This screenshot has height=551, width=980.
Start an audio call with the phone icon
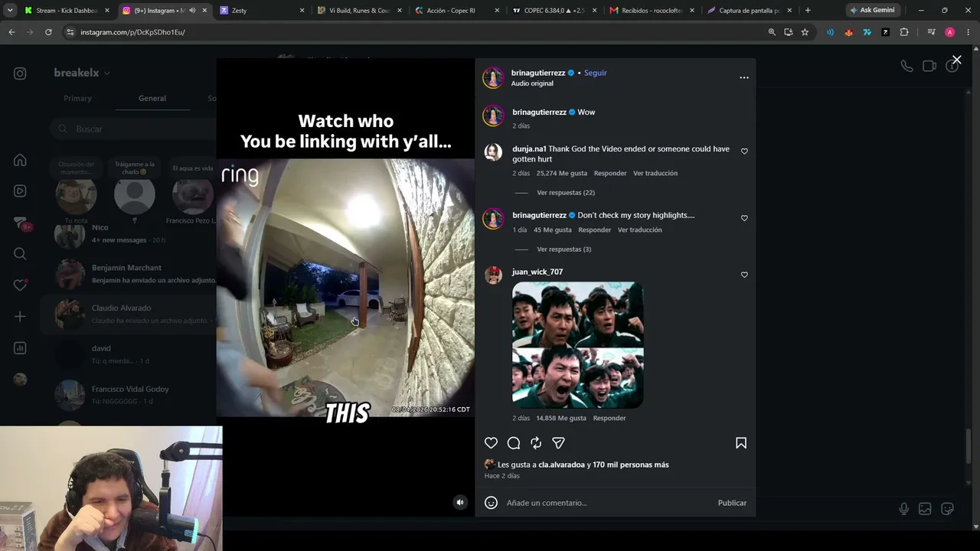tap(906, 66)
